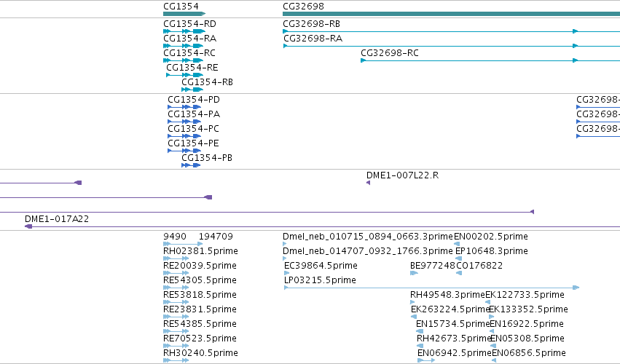Select the EK263224.5prime EST

tap(450, 309)
